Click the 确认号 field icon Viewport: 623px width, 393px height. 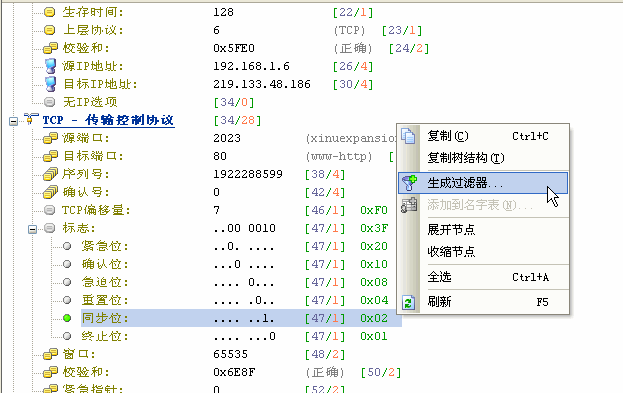[x=50, y=192]
